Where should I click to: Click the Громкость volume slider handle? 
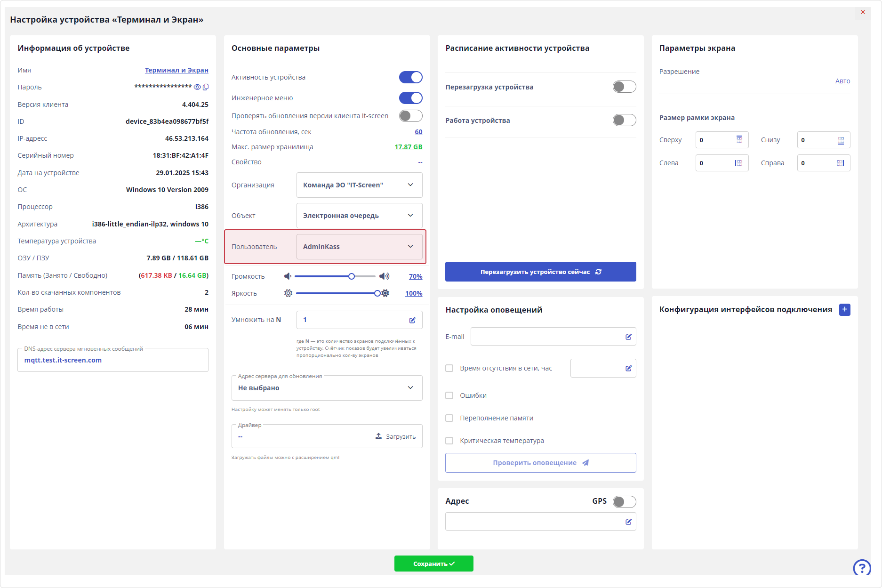pos(352,276)
